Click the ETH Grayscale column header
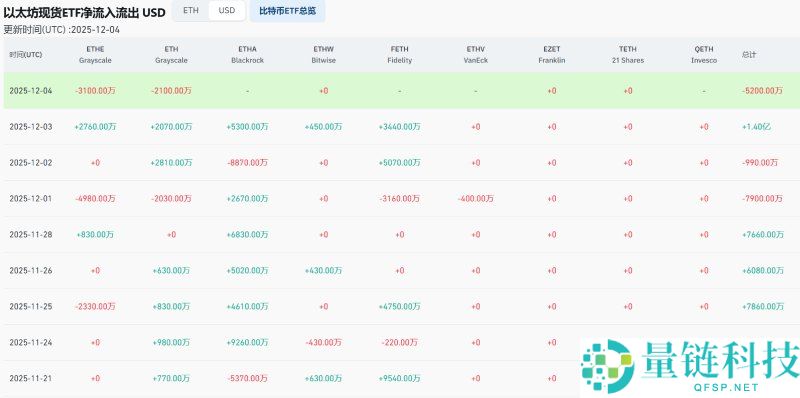The image size is (800, 398). coord(171,55)
